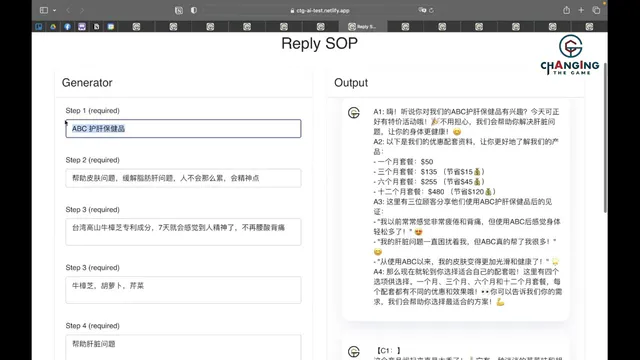This screenshot has height=360, width=640.
Task: Click the Step 3 field starting 台湾高山牛樟芝
Action: [183, 232]
